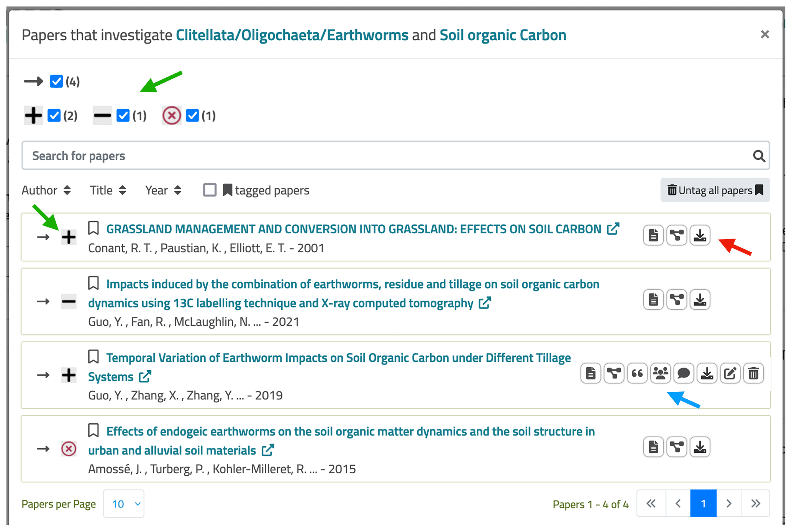The image size is (792, 532).
Task: Click the quote/citation icon on Temporal Variation paper
Action: [x=637, y=373]
